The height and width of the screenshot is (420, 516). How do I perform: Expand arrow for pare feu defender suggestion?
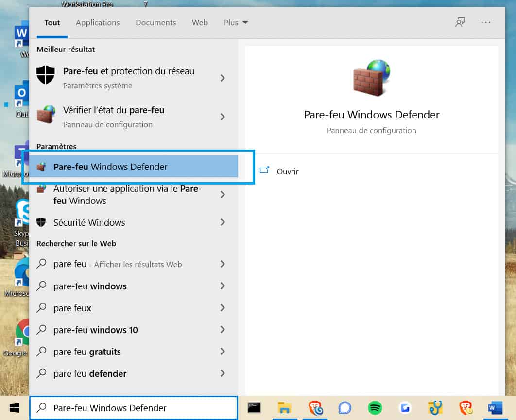[x=223, y=373]
